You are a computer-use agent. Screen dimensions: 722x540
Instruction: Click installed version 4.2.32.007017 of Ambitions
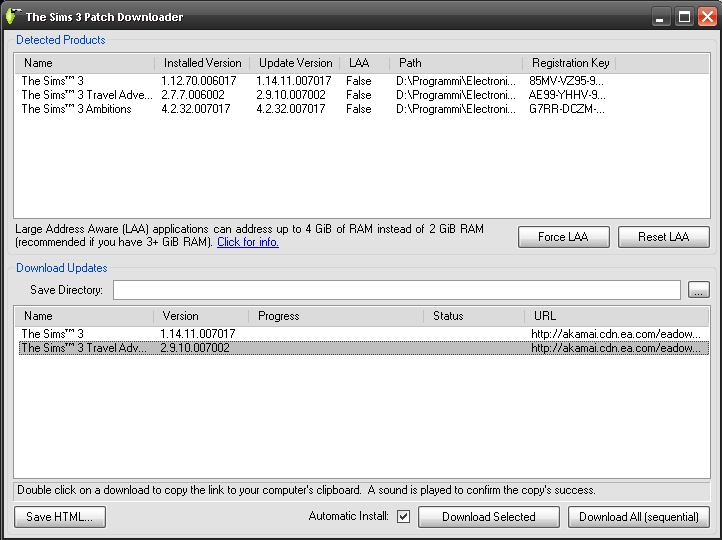(196, 109)
